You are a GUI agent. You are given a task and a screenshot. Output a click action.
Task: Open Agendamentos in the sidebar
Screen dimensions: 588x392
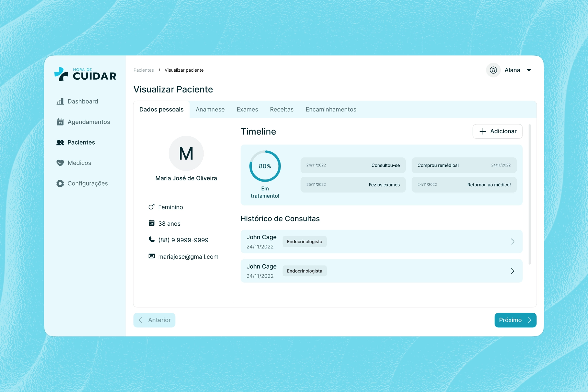[83, 122]
